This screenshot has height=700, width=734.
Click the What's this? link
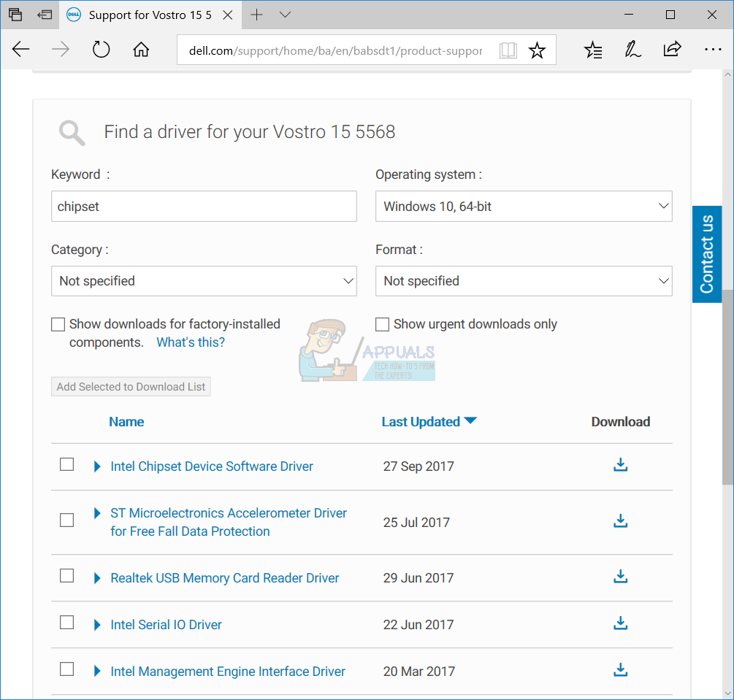point(191,342)
